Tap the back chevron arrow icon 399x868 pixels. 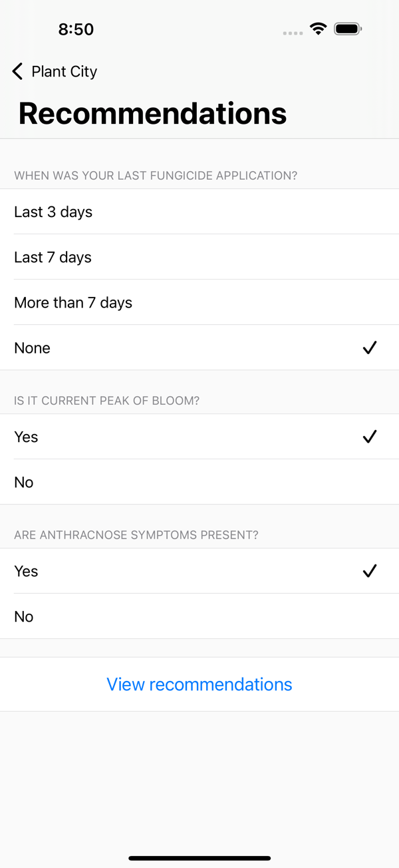pyautogui.click(x=17, y=71)
